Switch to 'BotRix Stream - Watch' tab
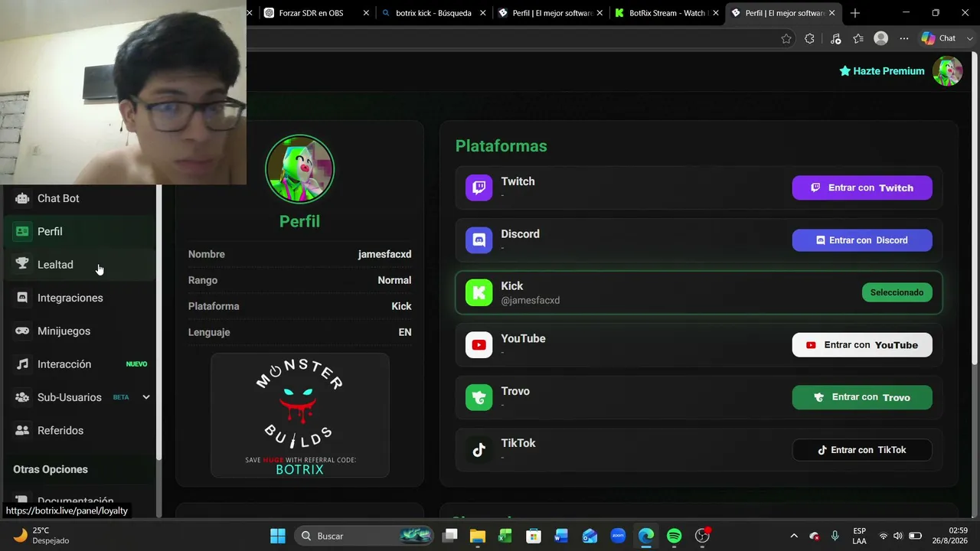 tap(665, 13)
